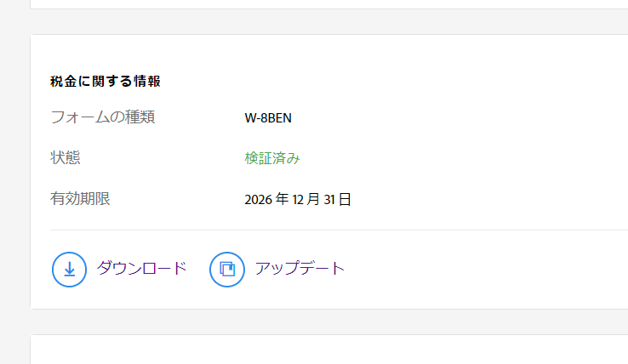Click the white card below the tax section
This screenshot has height=364, width=628.
(x=340, y=350)
